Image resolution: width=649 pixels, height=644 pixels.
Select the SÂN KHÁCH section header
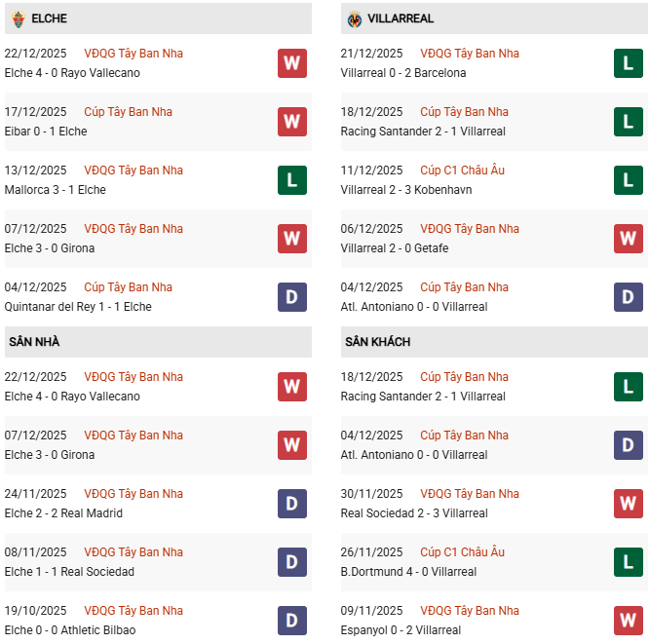[x=377, y=342]
